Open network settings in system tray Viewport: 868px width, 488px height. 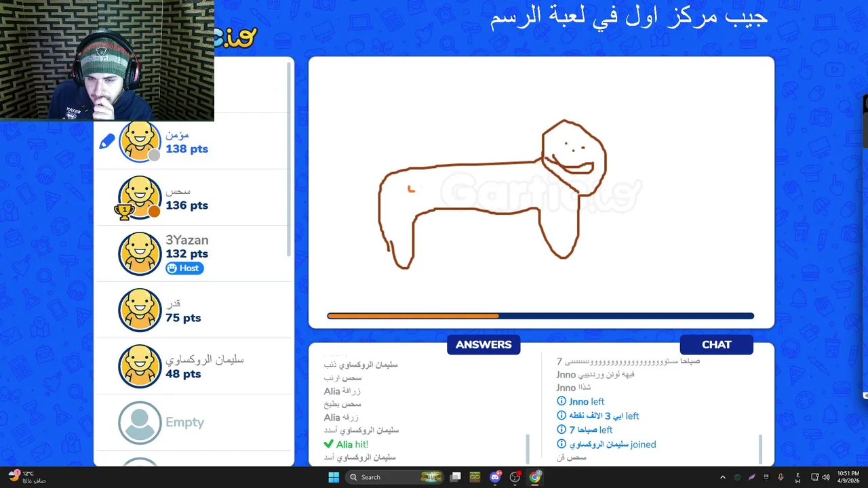pyautogui.click(x=815, y=477)
